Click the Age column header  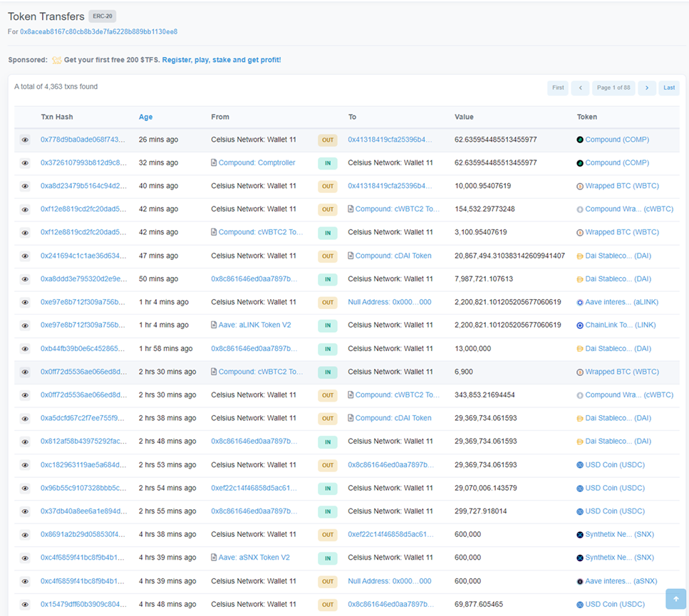pyautogui.click(x=146, y=117)
